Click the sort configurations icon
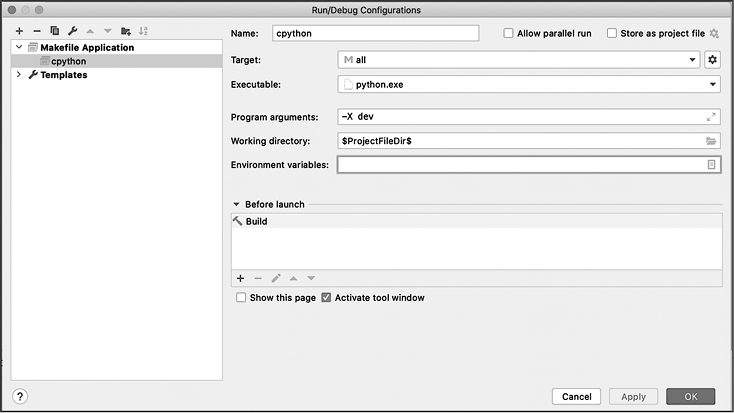 coord(143,31)
